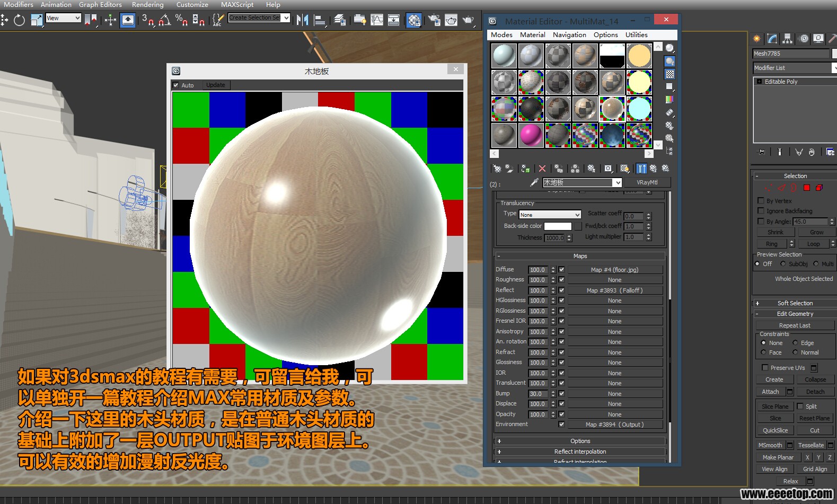The width and height of the screenshot is (837, 504).
Task: Click Go to Parent icon
Action: pyautogui.click(x=654, y=169)
